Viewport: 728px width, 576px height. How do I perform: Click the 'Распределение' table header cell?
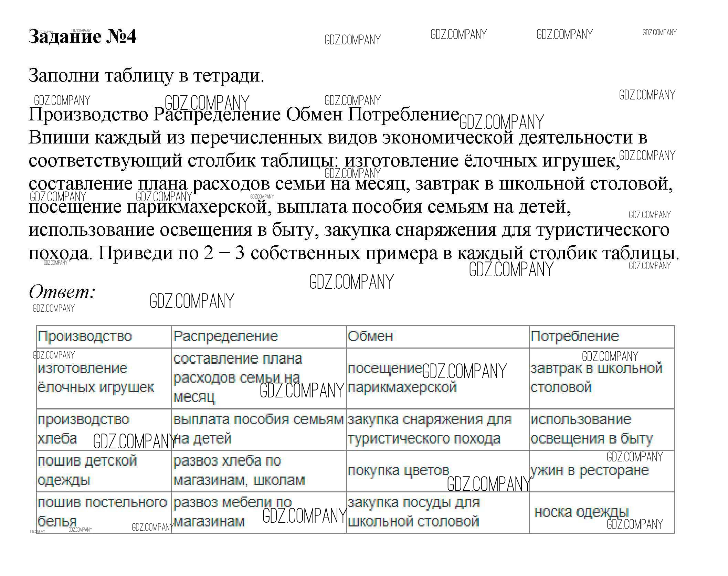coord(225,336)
